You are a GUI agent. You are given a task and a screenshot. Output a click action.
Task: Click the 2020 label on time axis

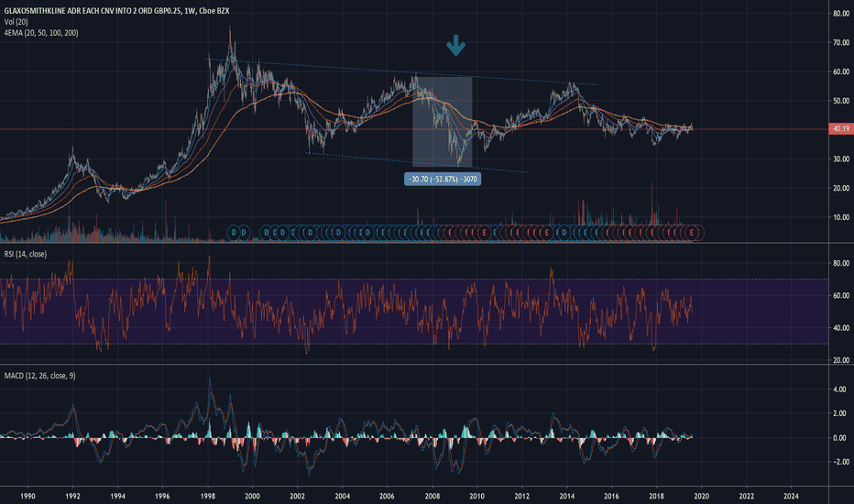tap(702, 496)
